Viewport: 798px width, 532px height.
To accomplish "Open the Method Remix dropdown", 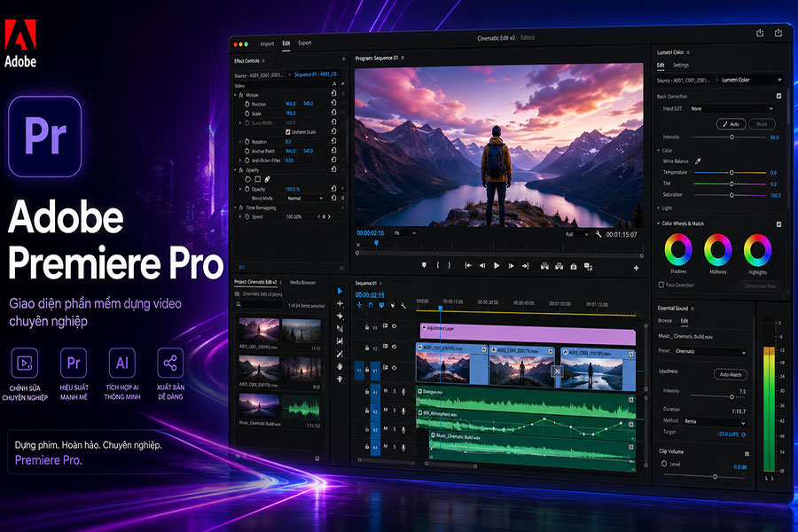I will (715, 421).
